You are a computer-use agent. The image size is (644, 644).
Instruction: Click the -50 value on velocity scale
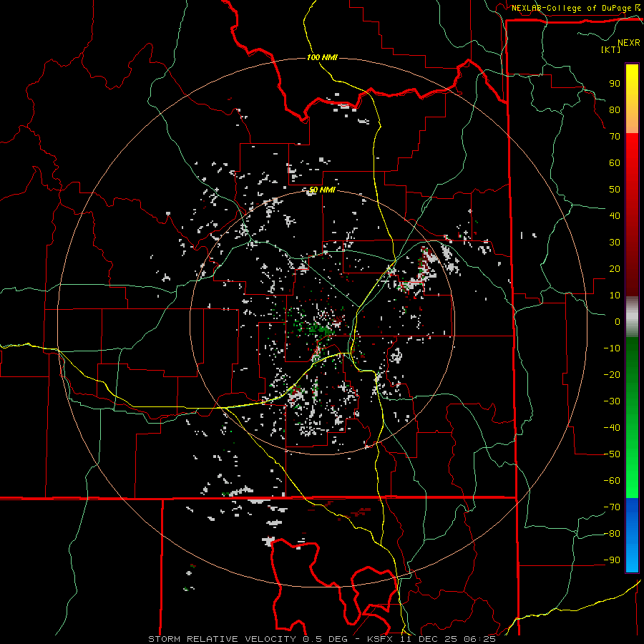[x=612, y=454]
